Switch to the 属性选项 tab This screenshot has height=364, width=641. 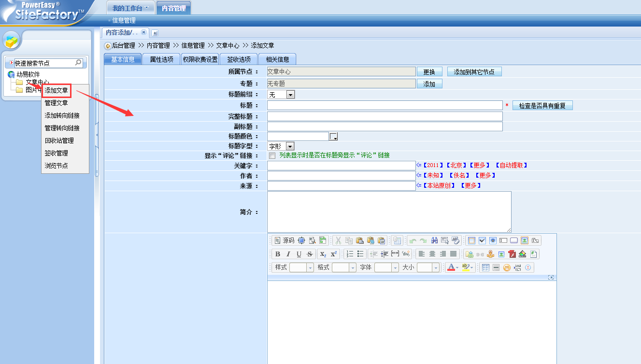[x=161, y=59]
